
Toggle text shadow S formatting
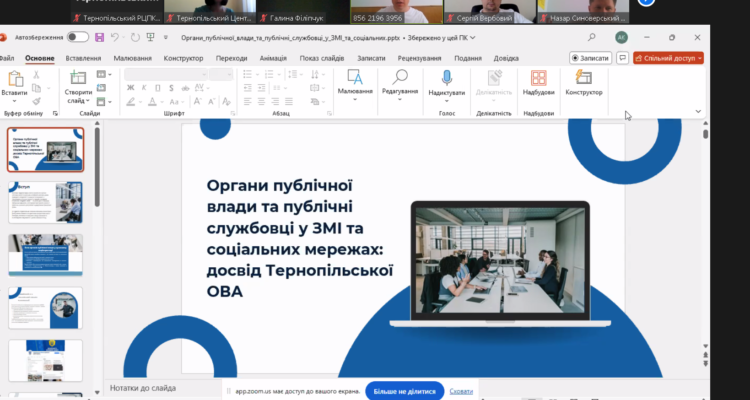tap(171, 88)
